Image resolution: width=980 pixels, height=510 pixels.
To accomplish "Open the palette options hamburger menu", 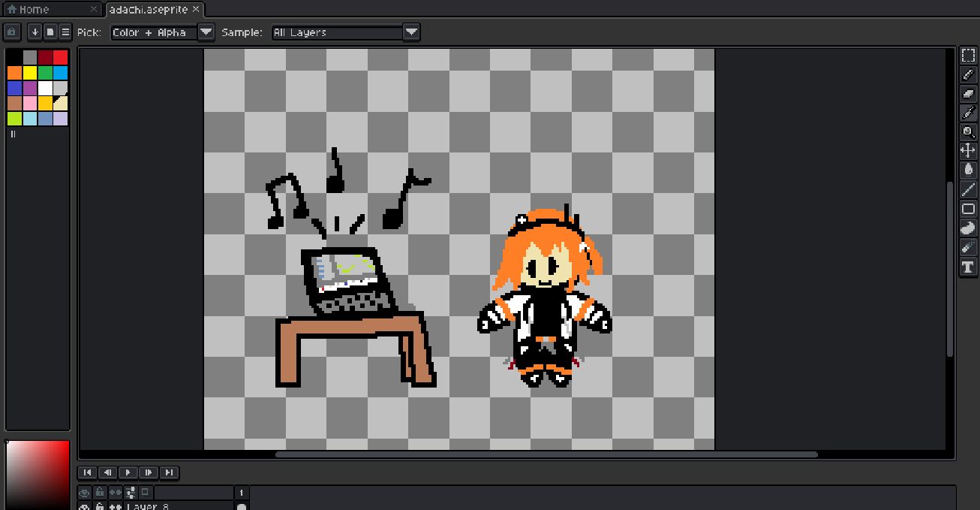I will (65, 32).
